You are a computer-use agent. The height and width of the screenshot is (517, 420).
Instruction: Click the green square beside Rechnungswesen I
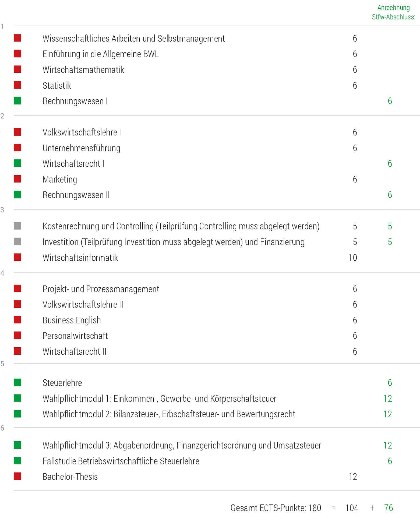point(17,101)
